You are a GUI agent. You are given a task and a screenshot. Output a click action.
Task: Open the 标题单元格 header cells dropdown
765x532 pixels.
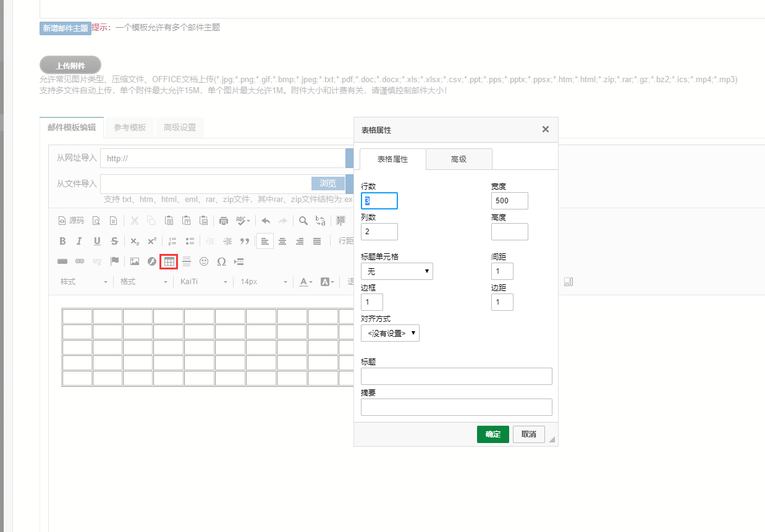coord(397,271)
